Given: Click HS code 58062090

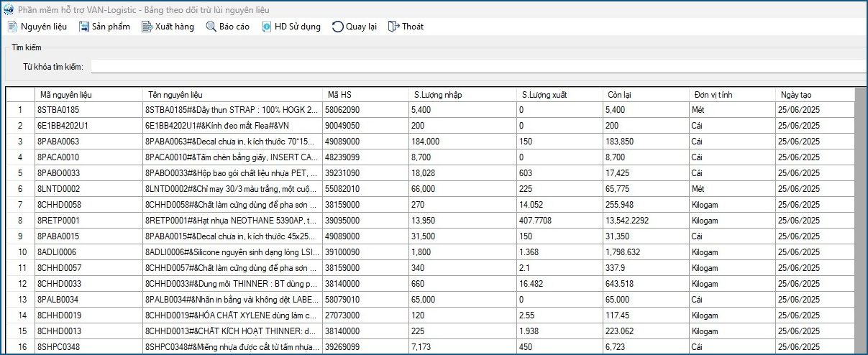Looking at the screenshot, I should [365, 110].
